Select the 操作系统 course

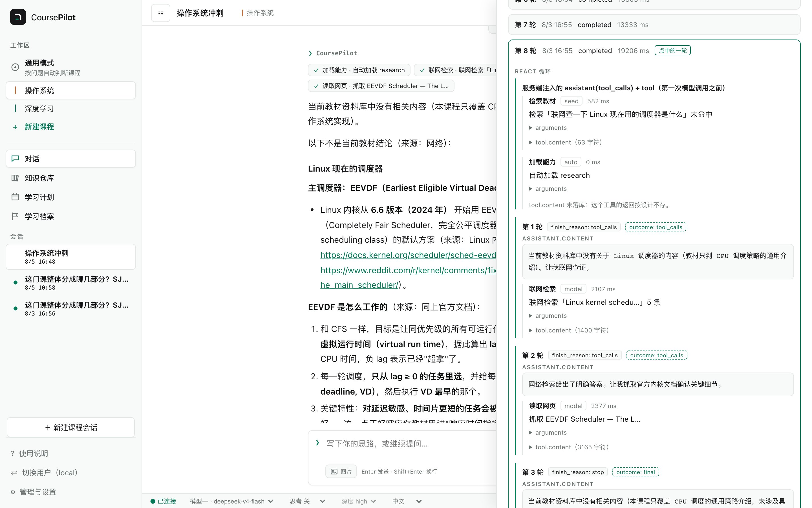(71, 90)
